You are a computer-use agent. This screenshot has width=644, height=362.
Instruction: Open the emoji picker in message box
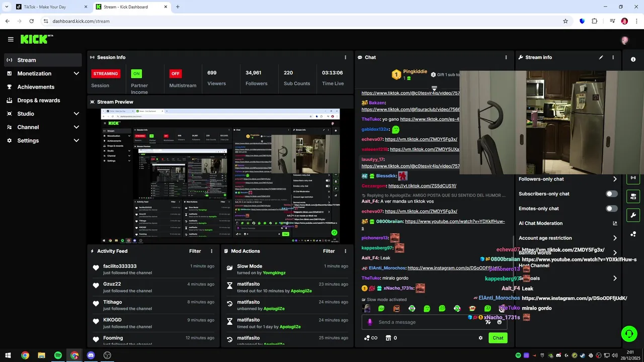(500, 322)
